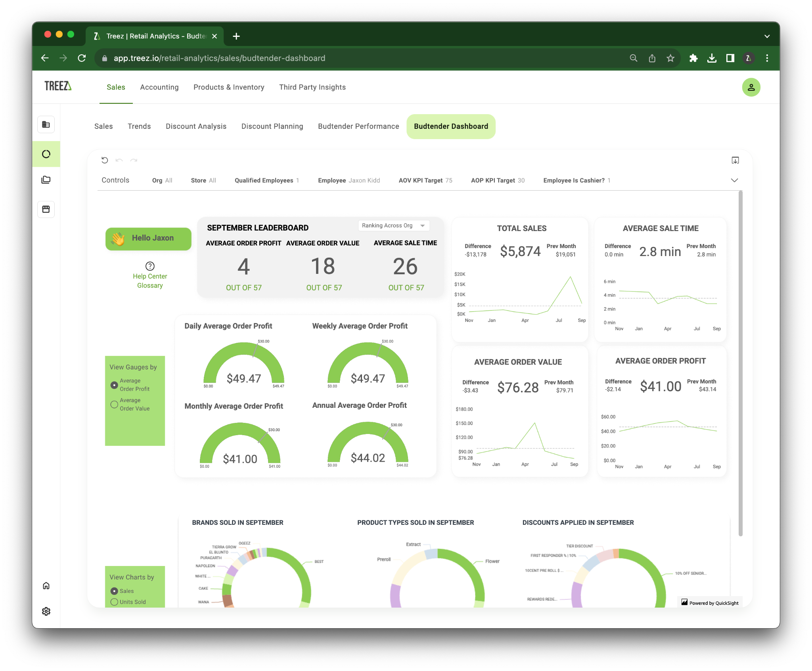812x671 pixels.
Task: Export the dashboard using download icon
Action: pyautogui.click(x=735, y=160)
